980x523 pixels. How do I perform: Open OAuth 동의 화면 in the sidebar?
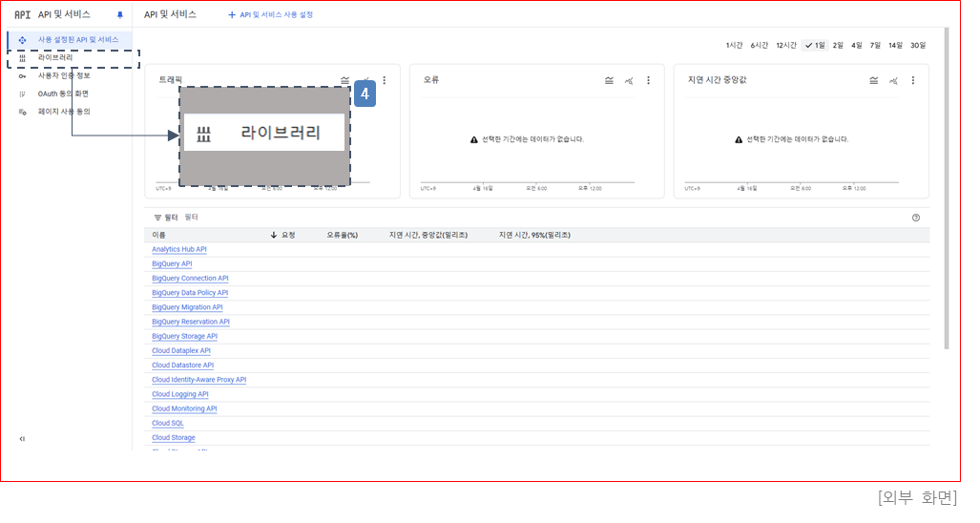(63, 94)
